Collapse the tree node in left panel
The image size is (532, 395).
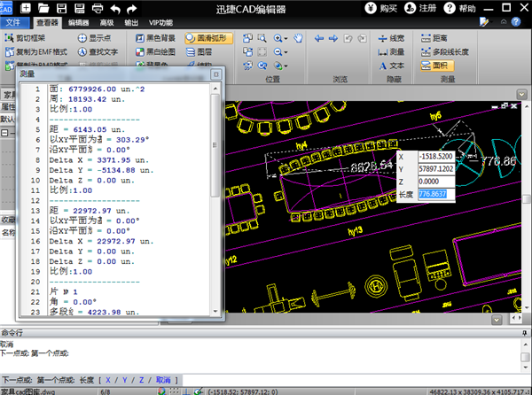(x=4, y=133)
